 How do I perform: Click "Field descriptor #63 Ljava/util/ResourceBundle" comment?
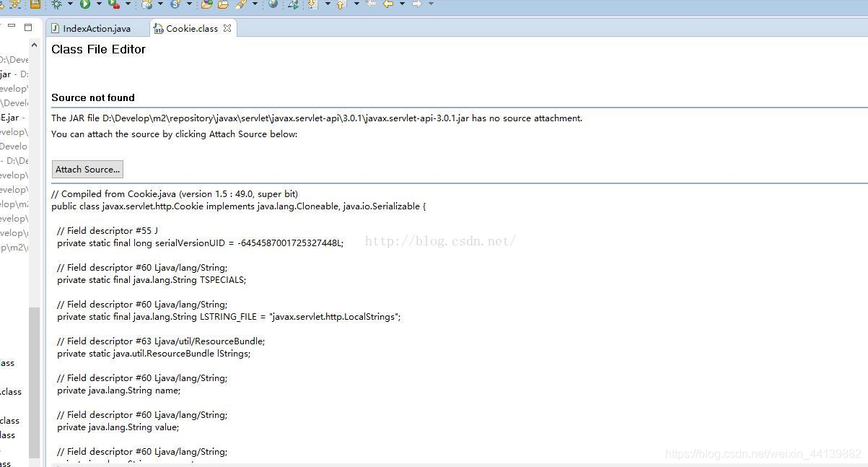pyautogui.click(x=161, y=341)
